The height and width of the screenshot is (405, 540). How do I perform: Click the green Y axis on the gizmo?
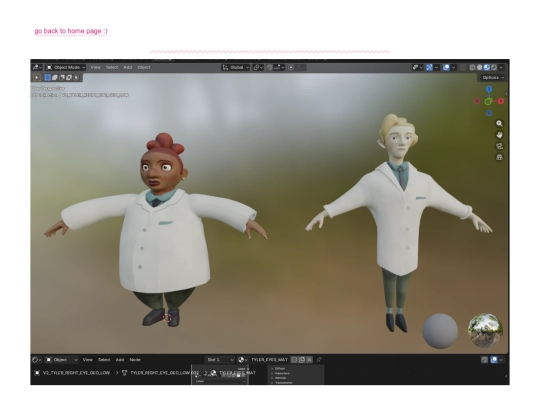(488, 102)
